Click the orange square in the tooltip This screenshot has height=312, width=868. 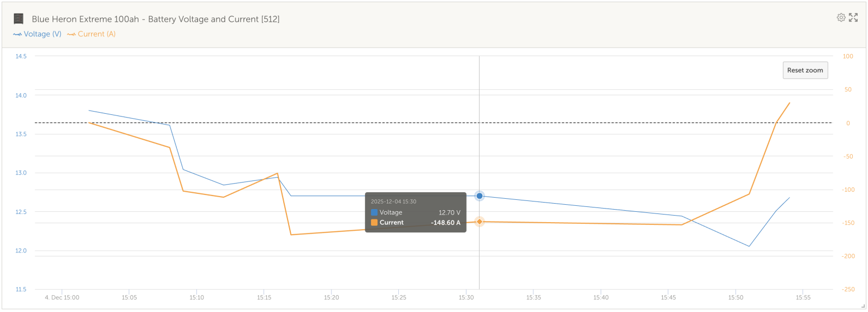(374, 223)
